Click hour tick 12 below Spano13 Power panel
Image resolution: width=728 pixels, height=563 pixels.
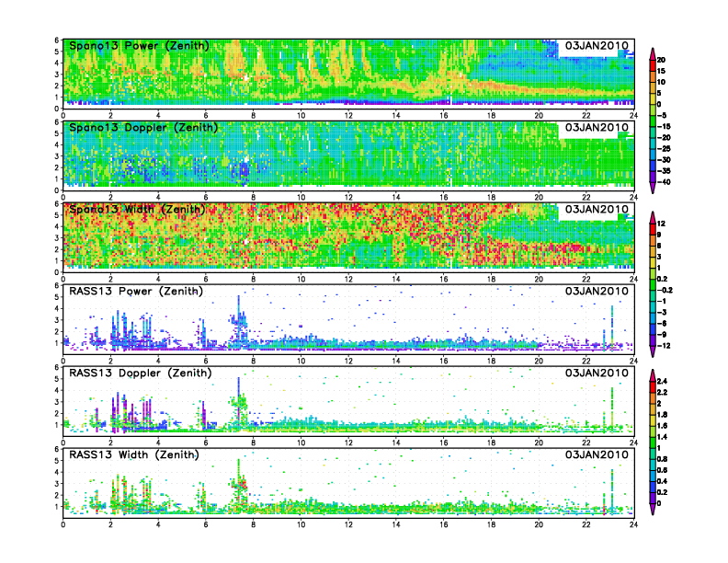[x=348, y=116]
